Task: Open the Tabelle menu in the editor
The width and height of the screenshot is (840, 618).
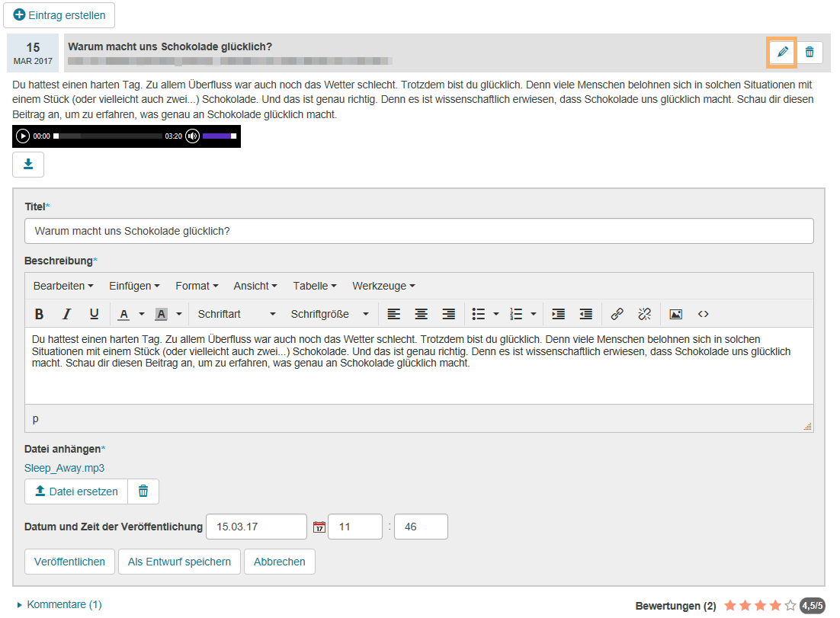Action: tap(313, 286)
